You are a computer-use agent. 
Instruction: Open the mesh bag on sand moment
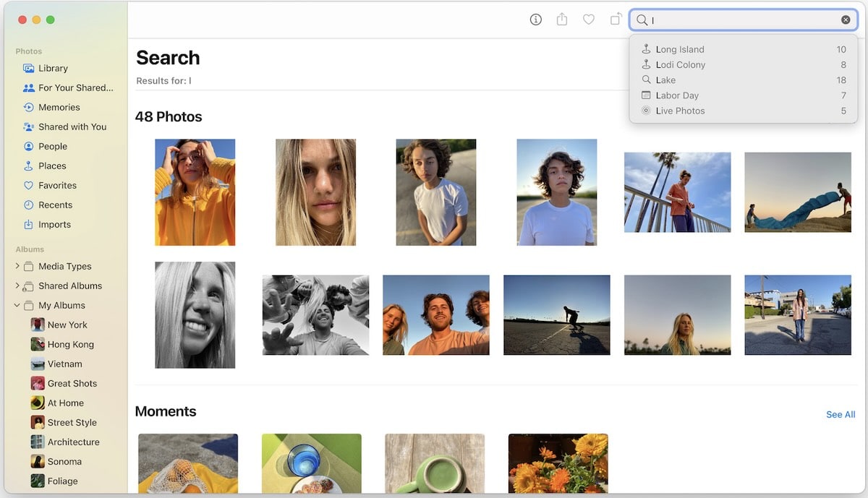pyautogui.click(x=188, y=463)
